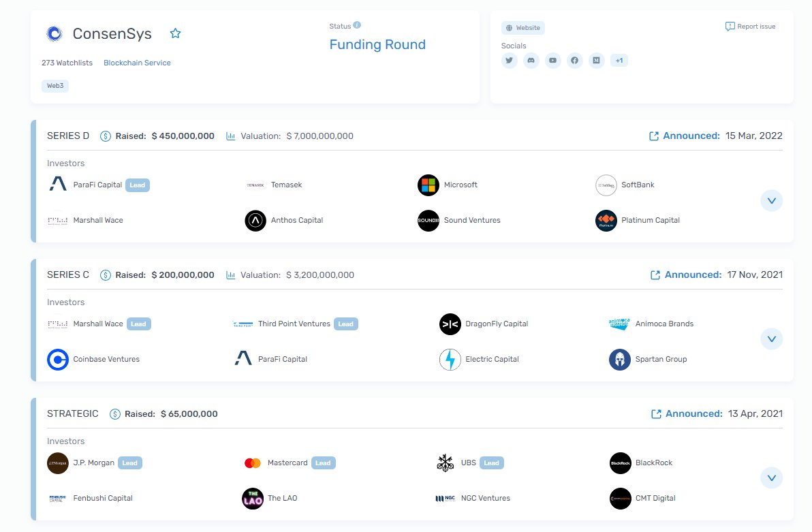The height and width of the screenshot is (532, 812).
Task: Click the Coinbase Ventures logo icon
Action: 58,360
